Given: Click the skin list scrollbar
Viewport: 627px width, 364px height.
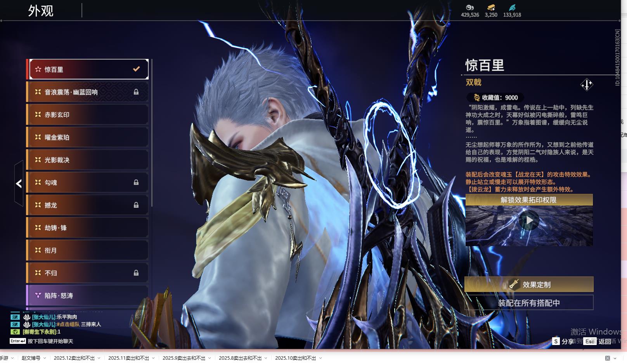Looking at the screenshot, I should 151,133.
